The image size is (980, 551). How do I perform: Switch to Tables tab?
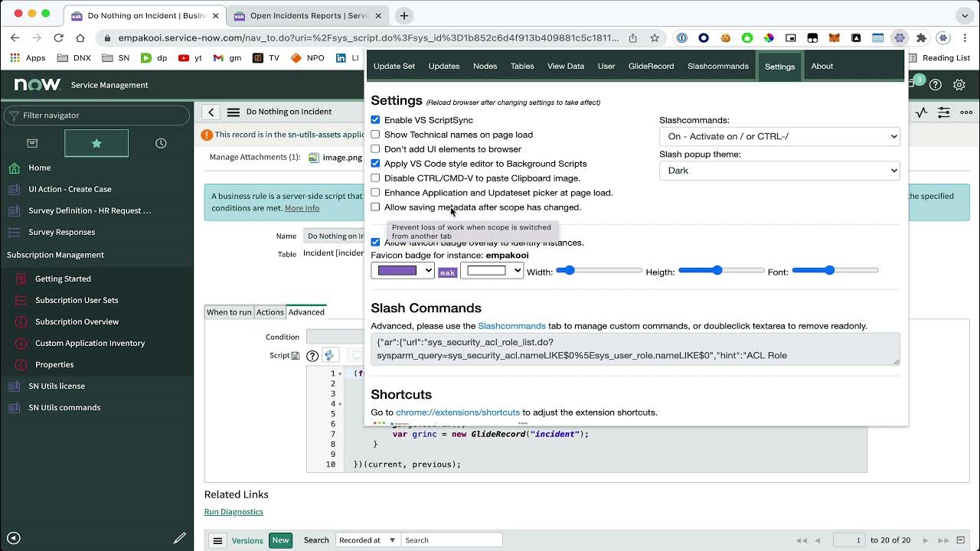pos(522,67)
